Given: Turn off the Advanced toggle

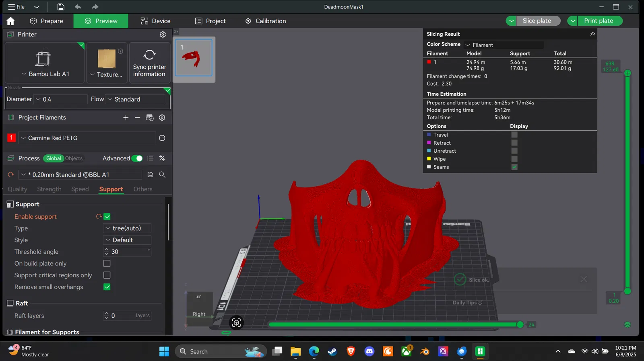Looking at the screenshot, I should coord(137,158).
